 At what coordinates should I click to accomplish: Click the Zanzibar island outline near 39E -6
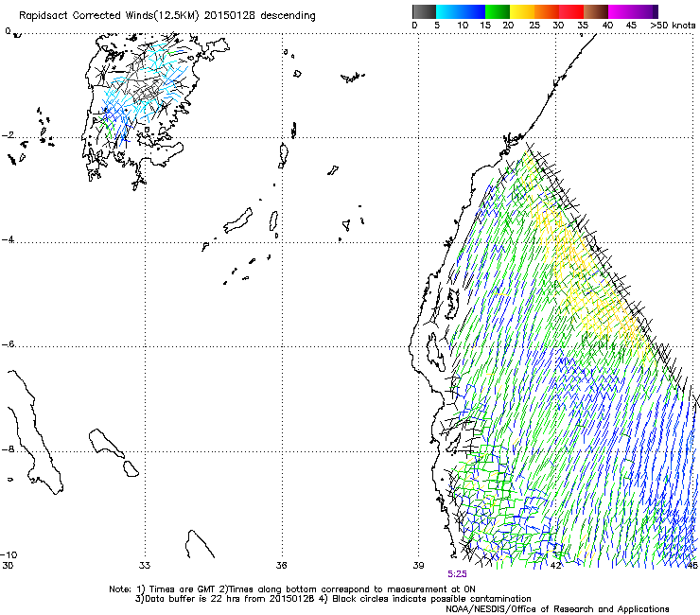(435, 351)
